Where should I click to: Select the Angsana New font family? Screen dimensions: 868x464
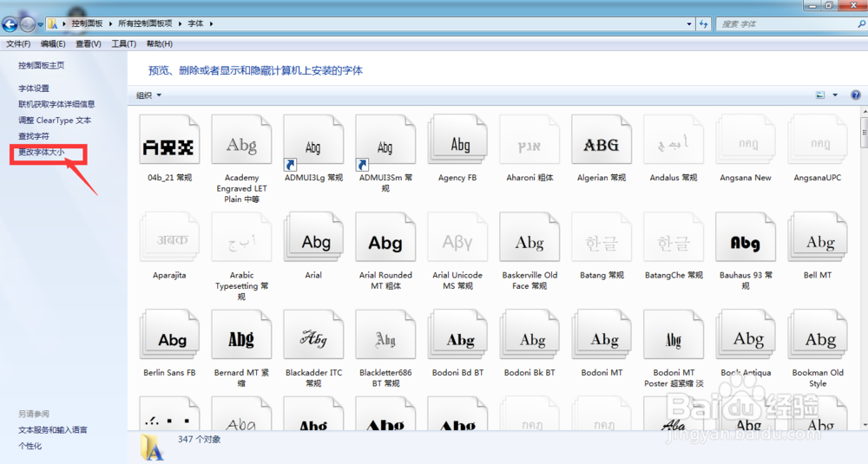[745, 140]
